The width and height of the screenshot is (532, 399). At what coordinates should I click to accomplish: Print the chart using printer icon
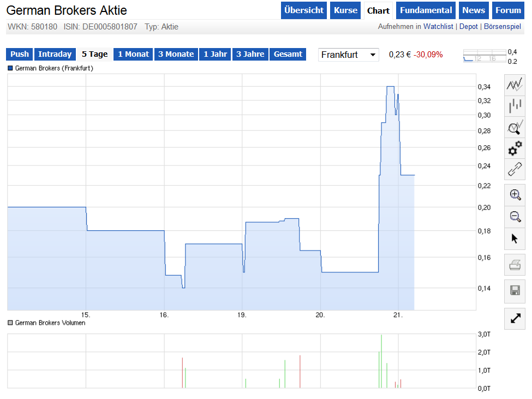click(x=515, y=265)
